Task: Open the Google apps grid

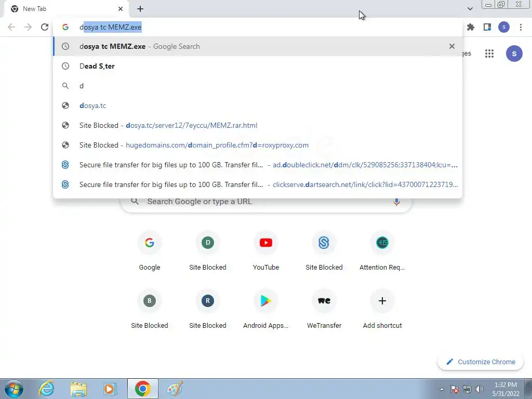Action: (489, 54)
